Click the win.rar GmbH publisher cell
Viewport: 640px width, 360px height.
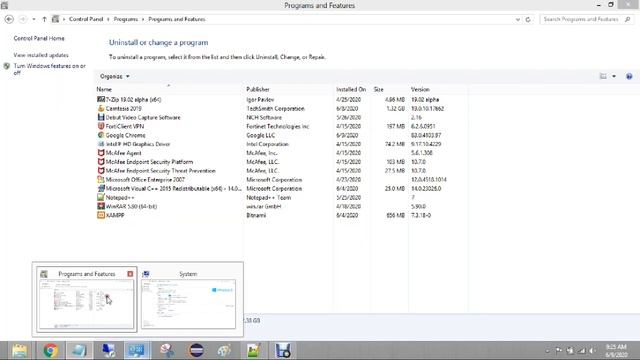tap(264, 207)
